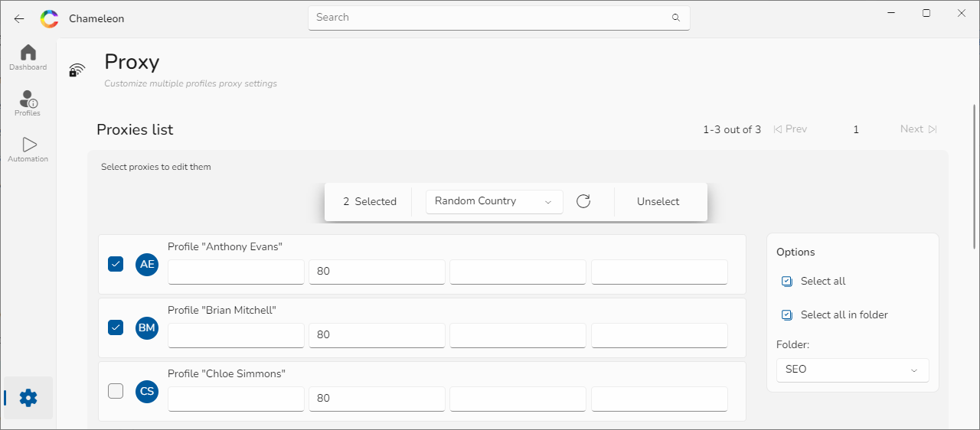Go to Profiles in sidebar

tap(28, 99)
